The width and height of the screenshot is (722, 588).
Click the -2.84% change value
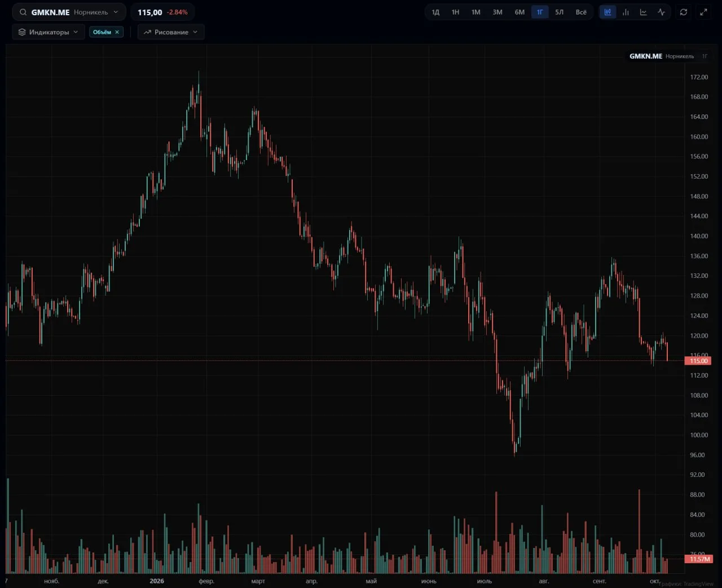pos(177,12)
